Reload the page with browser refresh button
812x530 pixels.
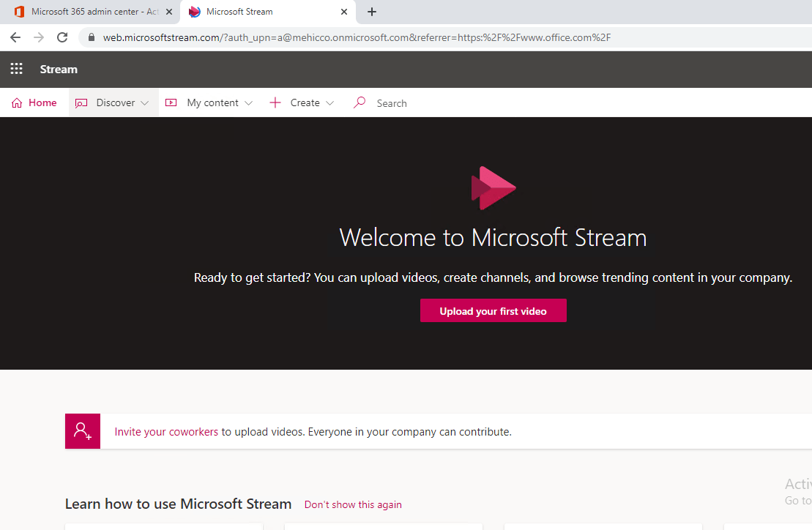point(62,37)
